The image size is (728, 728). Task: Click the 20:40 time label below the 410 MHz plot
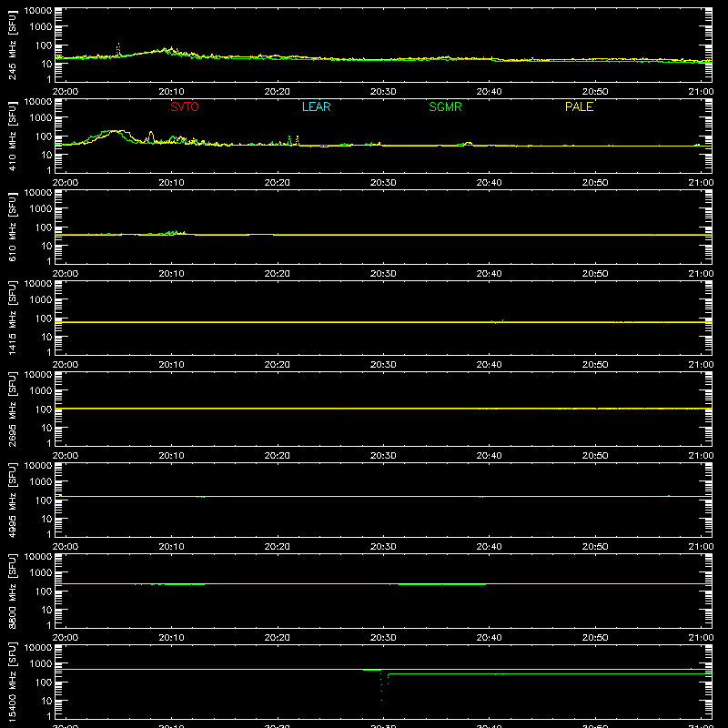pyautogui.click(x=489, y=183)
